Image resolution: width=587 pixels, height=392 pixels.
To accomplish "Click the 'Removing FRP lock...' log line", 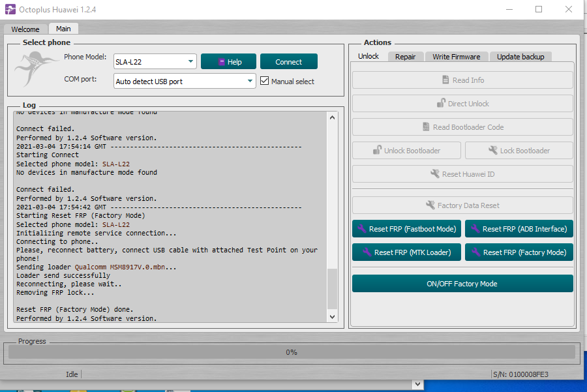I will click(x=55, y=292).
